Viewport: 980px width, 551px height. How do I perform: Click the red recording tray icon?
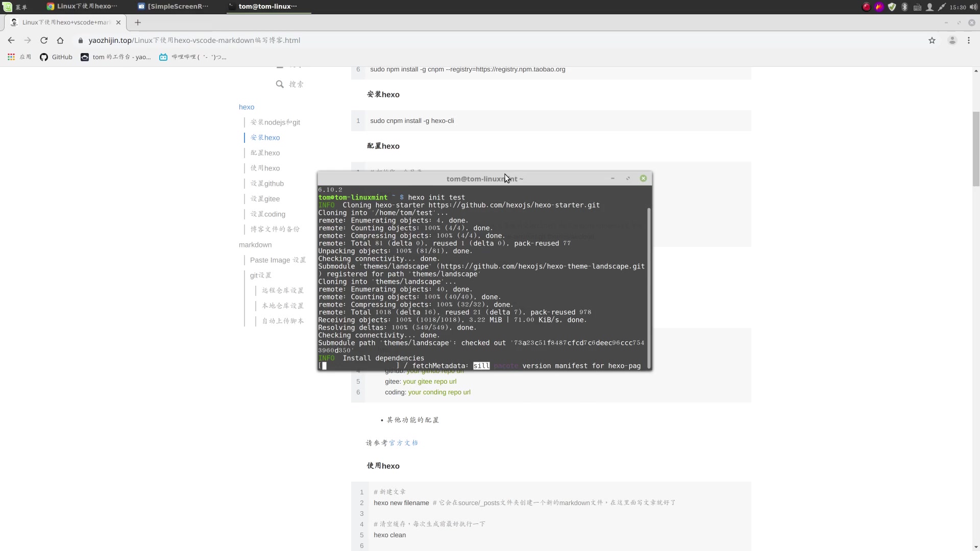(866, 7)
